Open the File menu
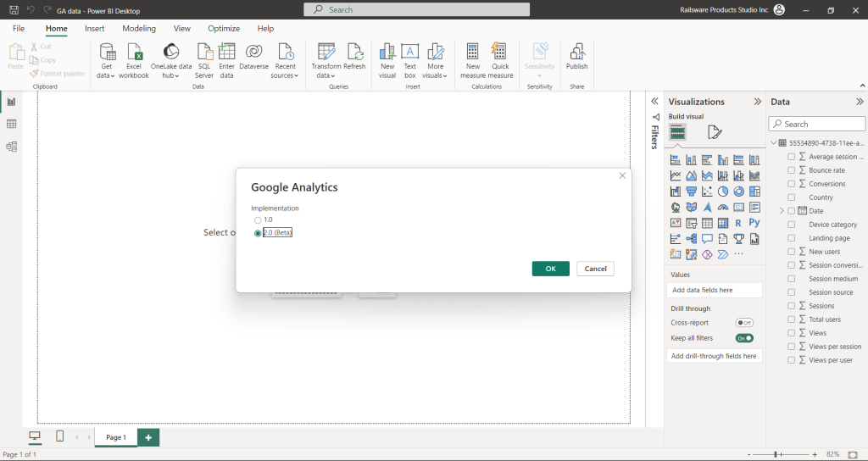Image resolution: width=868 pixels, height=461 pixels. coord(19,28)
